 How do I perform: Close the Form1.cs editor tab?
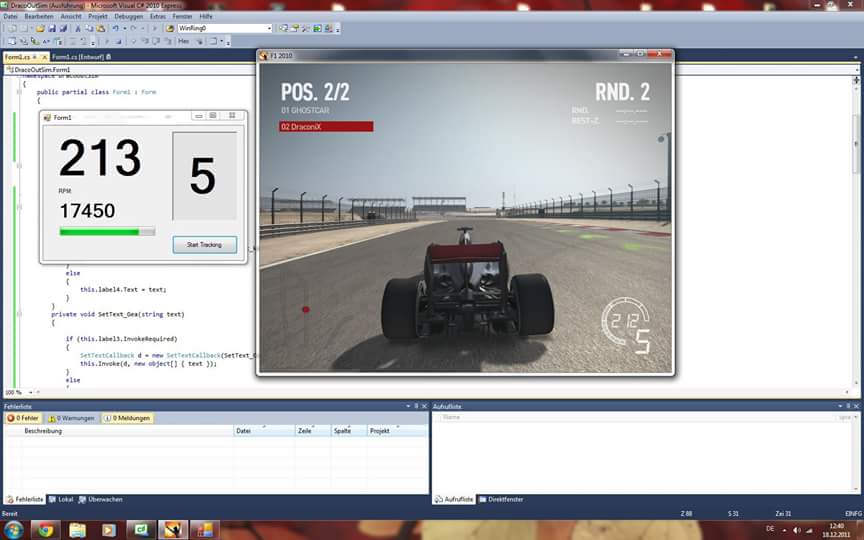(x=45, y=57)
